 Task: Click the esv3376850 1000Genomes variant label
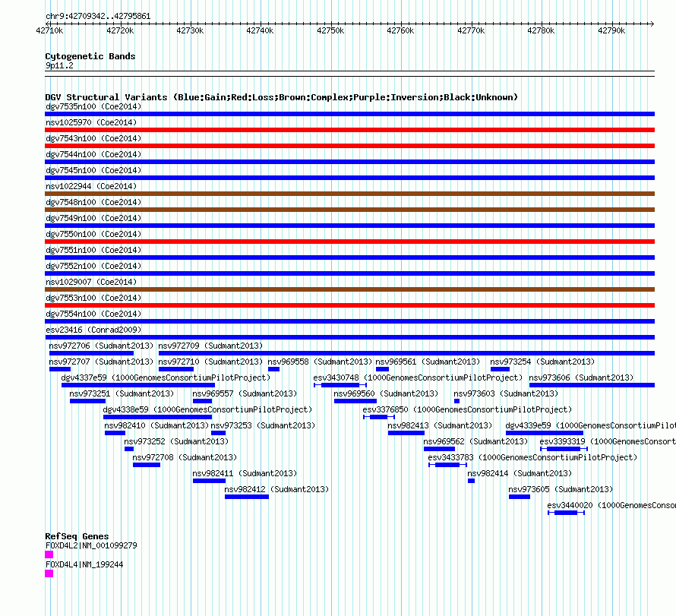467,409
